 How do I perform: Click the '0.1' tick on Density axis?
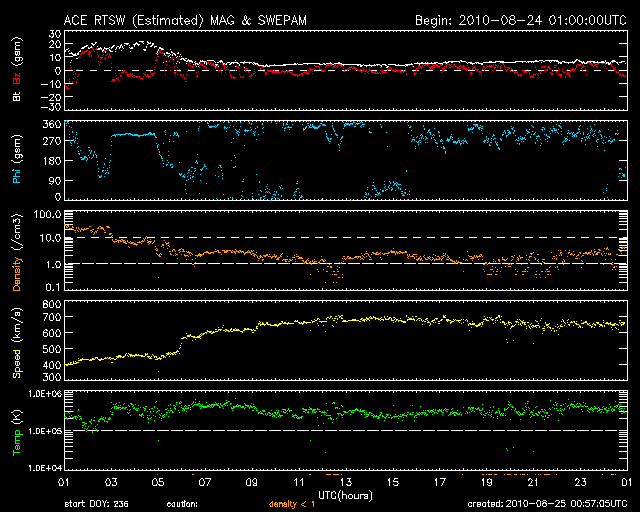pos(53,287)
